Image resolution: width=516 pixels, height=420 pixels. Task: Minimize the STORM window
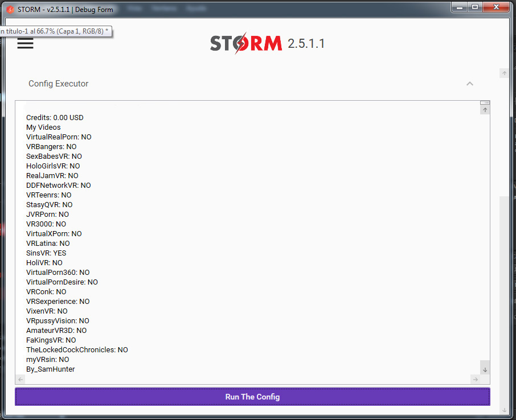(460, 7)
